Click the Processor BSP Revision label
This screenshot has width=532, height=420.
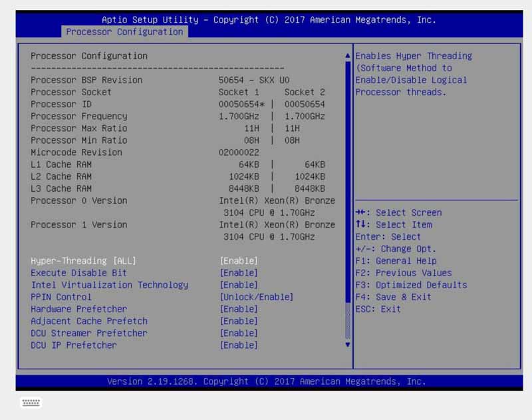click(86, 80)
